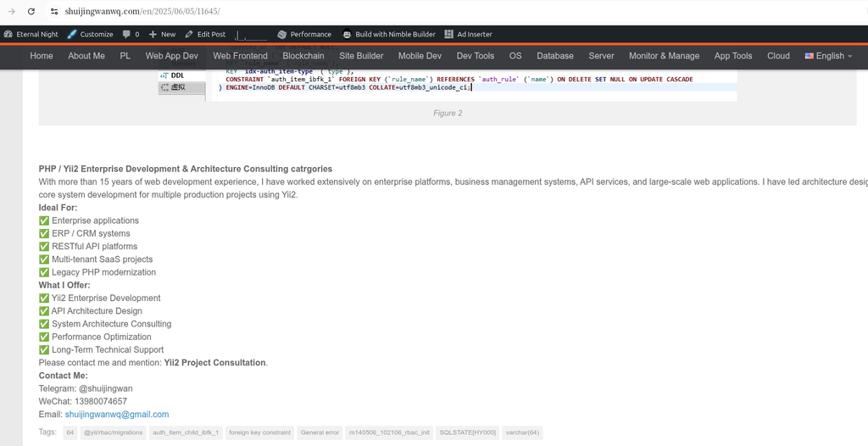Viewport: 868px width, 446px height.
Task: Click the address bar URL
Action: pyautogui.click(x=142, y=11)
